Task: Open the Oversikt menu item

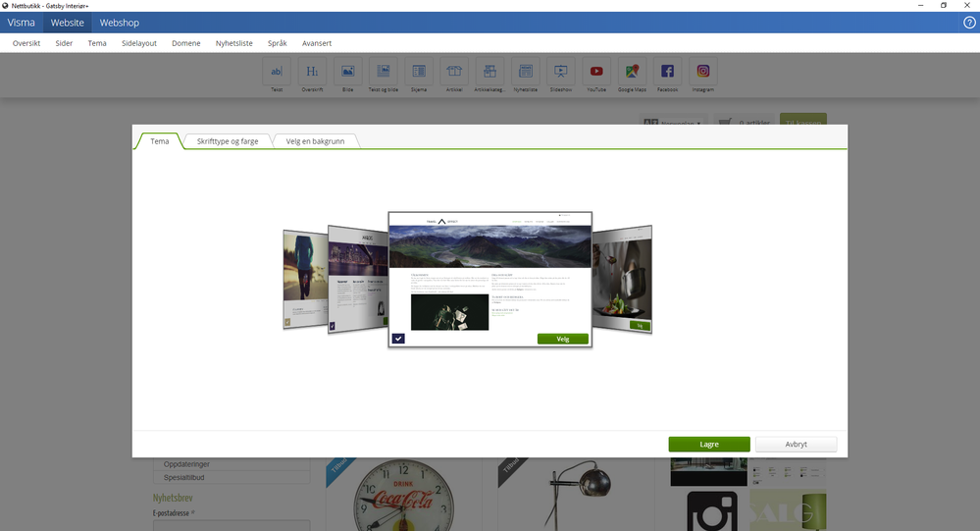Action: 26,43
